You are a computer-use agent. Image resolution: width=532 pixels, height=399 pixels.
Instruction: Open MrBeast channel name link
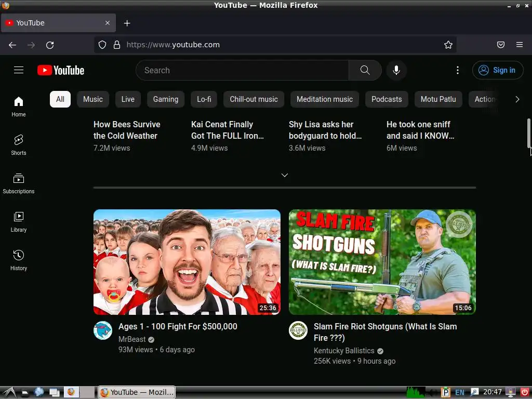click(132, 339)
